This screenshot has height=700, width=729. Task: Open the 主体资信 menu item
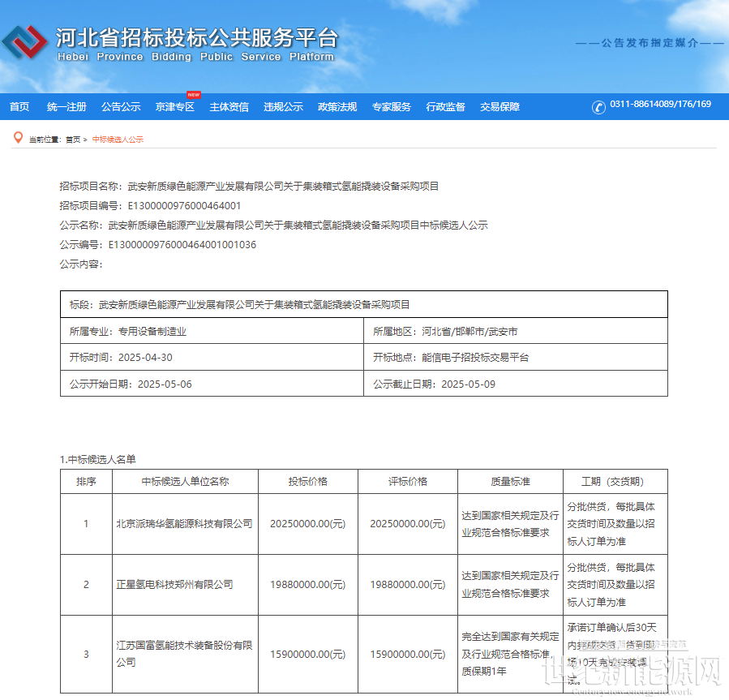(x=229, y=107)
